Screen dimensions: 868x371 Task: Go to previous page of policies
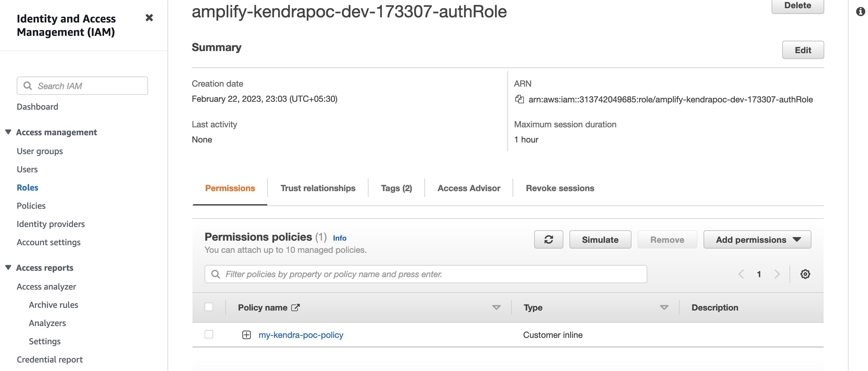[741, 274]
